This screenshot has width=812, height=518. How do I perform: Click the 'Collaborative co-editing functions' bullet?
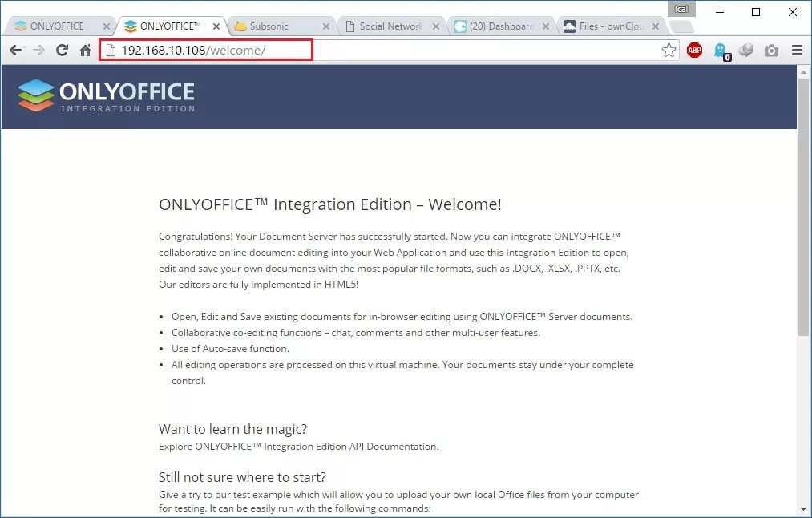[x=356, y=333]
